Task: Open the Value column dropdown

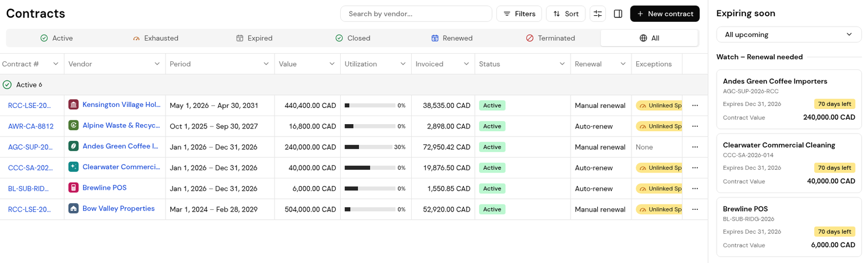Action: (332, 64)
